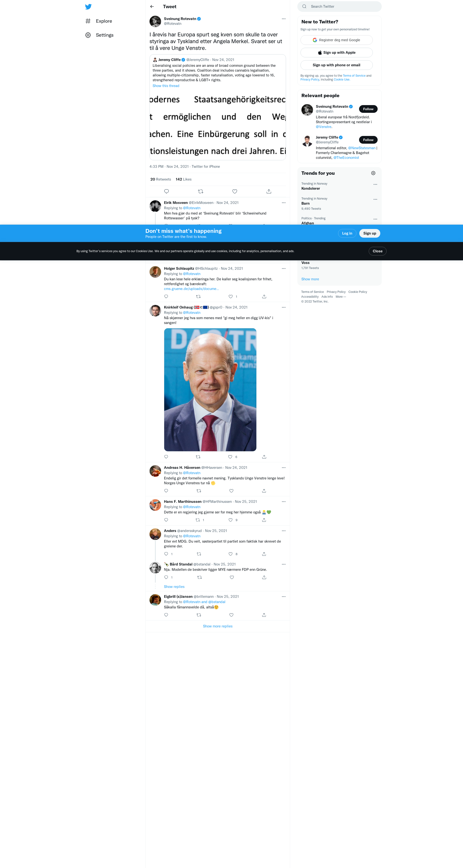Viewport: 463px width, 868px height.
Task: Close the cookie notice
Action: [377, 251]
